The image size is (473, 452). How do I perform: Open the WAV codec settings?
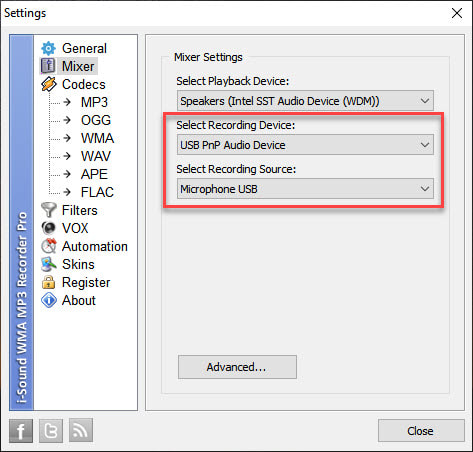(96, 156)
